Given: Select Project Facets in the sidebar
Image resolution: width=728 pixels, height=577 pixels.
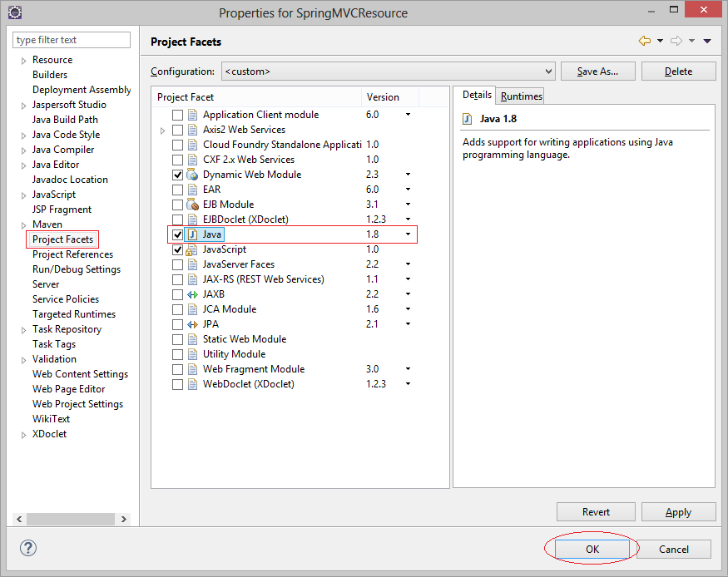Looking at the screenshot, I should click(x=62, y=239).
